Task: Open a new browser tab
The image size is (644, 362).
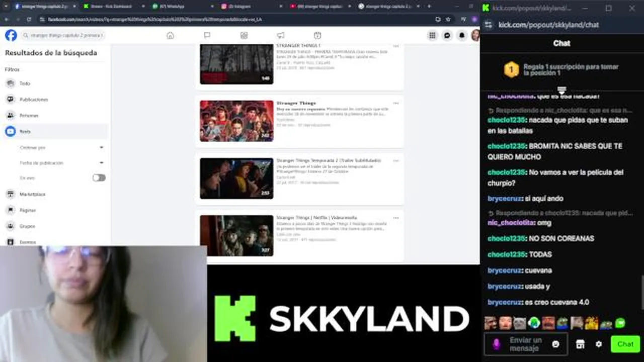Action: (429, 6)
